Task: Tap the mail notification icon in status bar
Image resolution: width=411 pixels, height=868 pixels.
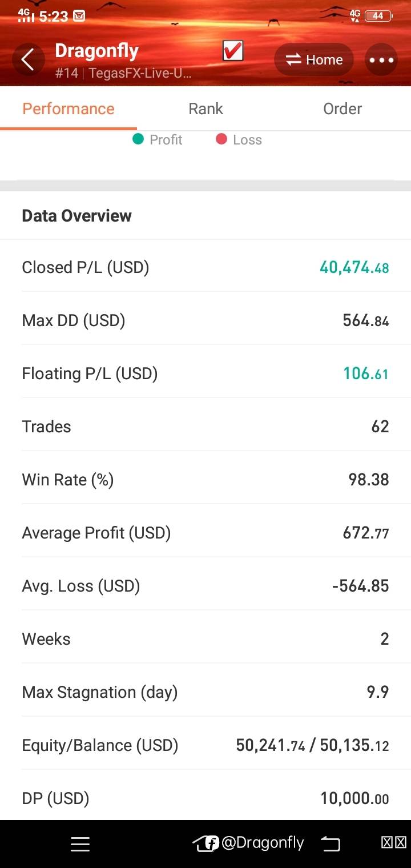Action: pos(79,16)
